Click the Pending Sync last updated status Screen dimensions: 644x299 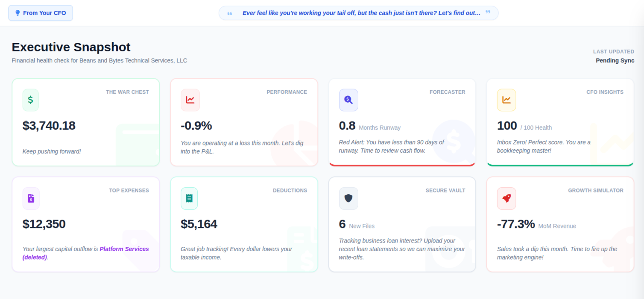click(x=615, y=60)
